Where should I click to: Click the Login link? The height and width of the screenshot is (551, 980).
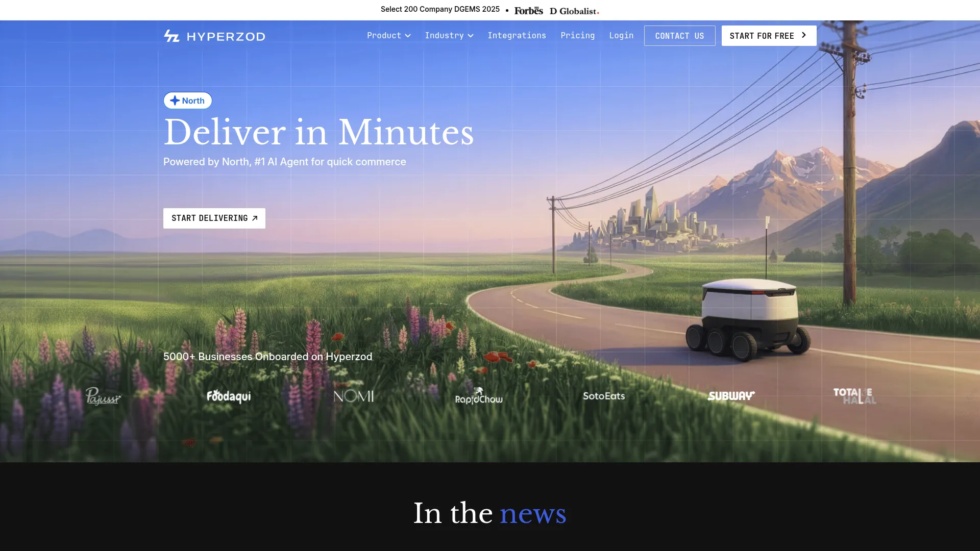click(621, 36)
